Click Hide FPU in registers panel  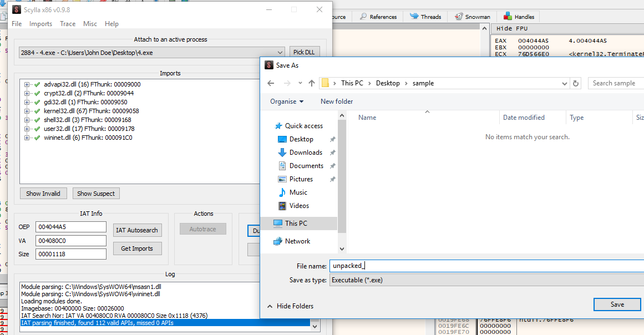[512, 29]
